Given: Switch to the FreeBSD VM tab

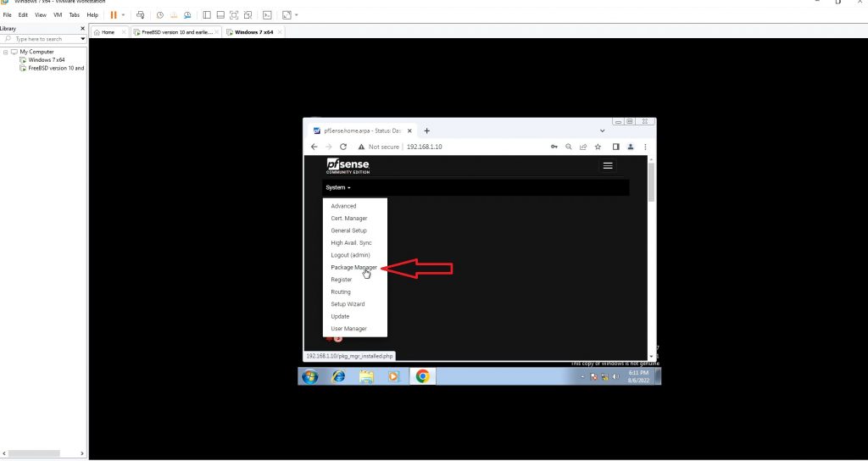Looking at the screenshot, I should tap(176, 32).
